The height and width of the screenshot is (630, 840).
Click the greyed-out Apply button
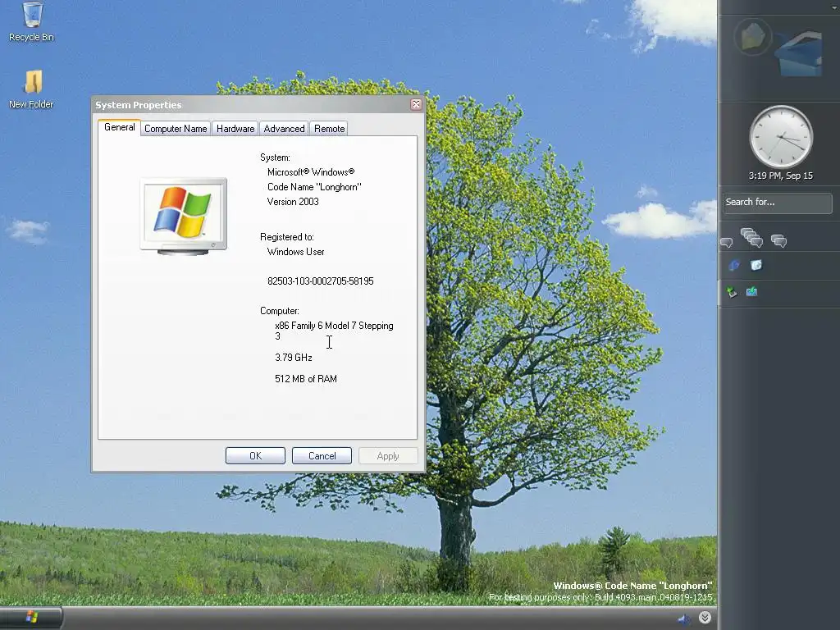(388, 456)
